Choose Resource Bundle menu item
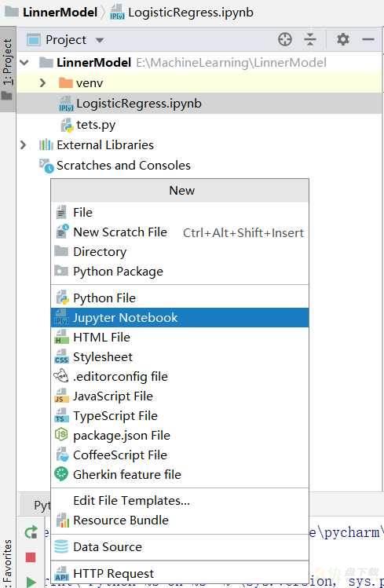Image resolution: width=384 pixels, height=588 pixels. click(180, 520)
